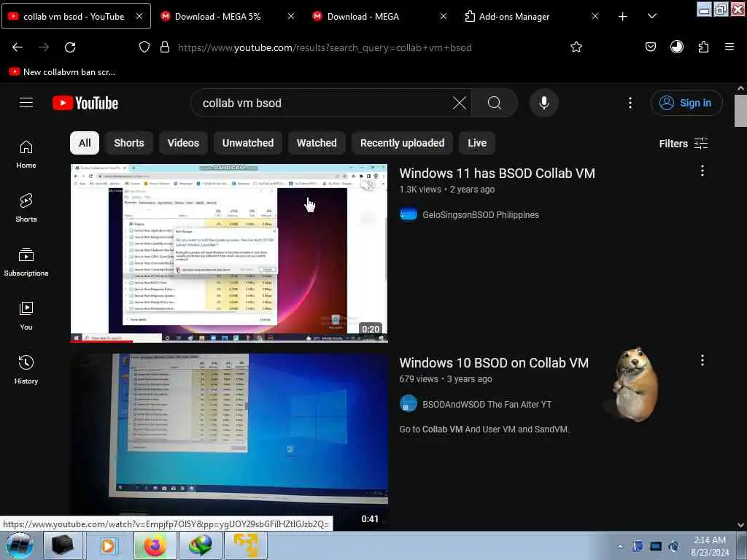
Task: Open options menu for Windows 11 BSOD video
Action: click(703, 171)
